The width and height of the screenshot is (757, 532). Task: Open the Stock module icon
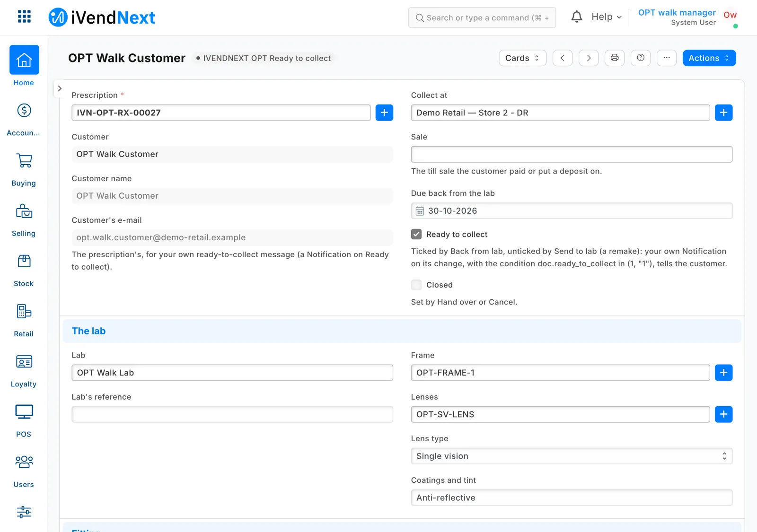tap(24, 261)
